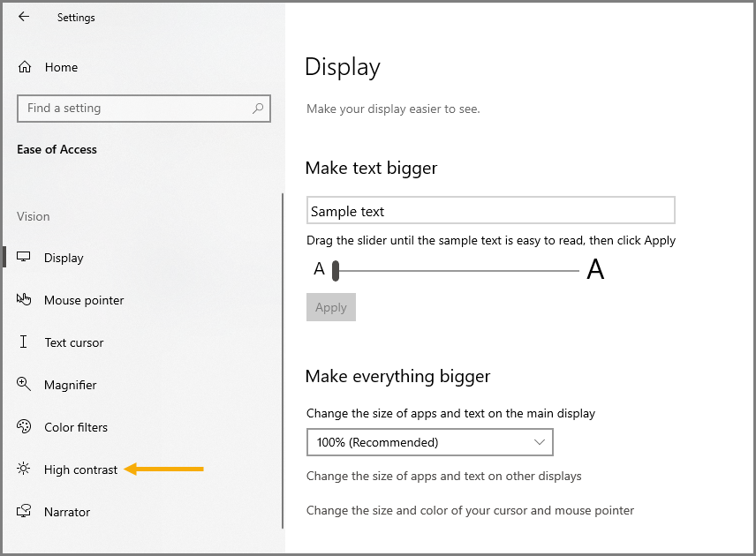The width and height of the screenshot is (756, 556).
Task: Click the search magnifying glass icon
Action: 258,109
